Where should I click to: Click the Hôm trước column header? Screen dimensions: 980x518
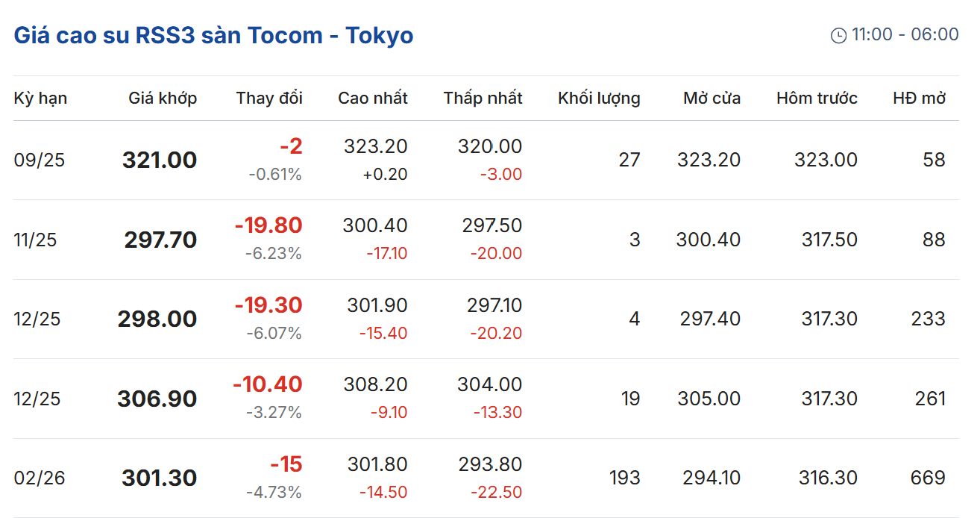tap(817, 98)
